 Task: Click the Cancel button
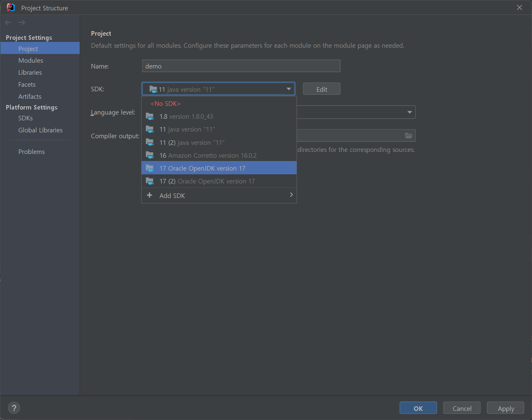(462, 408)
